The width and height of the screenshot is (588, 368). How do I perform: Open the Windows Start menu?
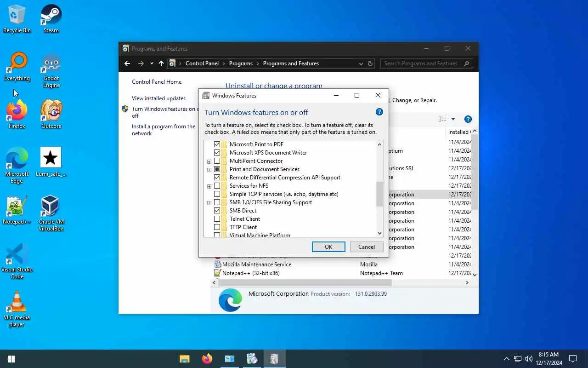pyautogui.click(x=11, y=359)
